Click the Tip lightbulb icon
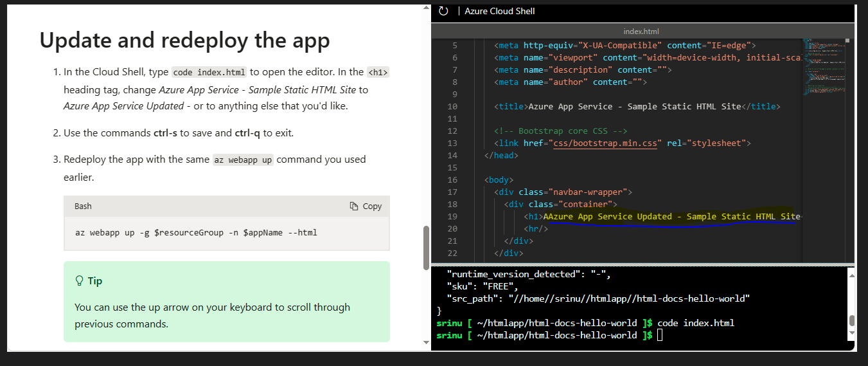 [80, 280]
